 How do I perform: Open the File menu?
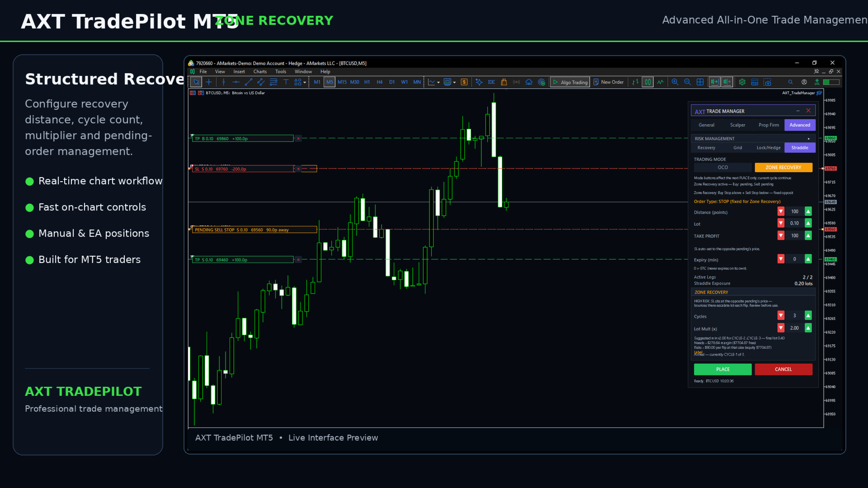pyautogui.click(x=203, y=72)
